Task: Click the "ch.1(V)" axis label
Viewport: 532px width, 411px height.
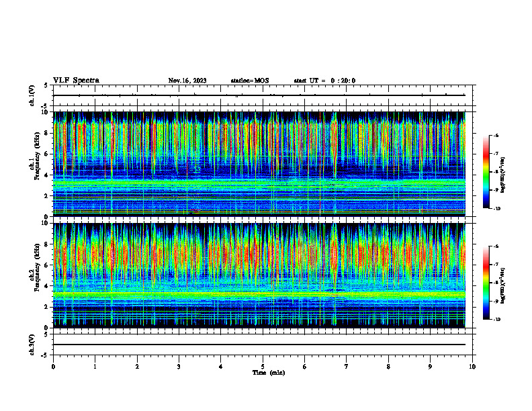Action: pyautogui.click(x=32, y=95)
